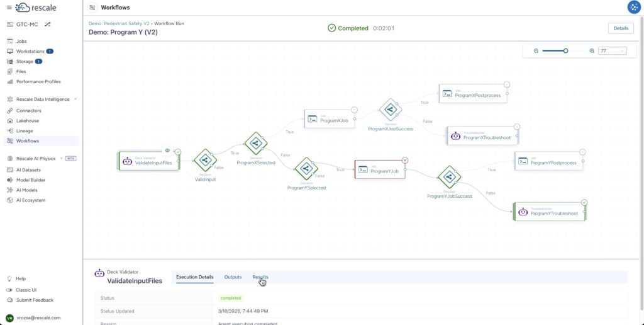Click the Model Builder icon
644x325 pixels.
click(x=10, y=180)
